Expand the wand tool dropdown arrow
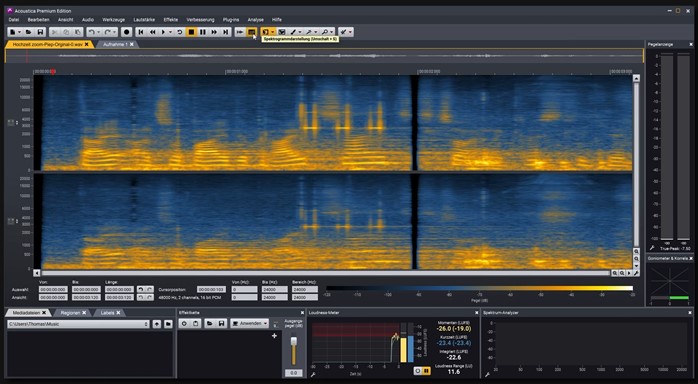 [x=316, y=32]
